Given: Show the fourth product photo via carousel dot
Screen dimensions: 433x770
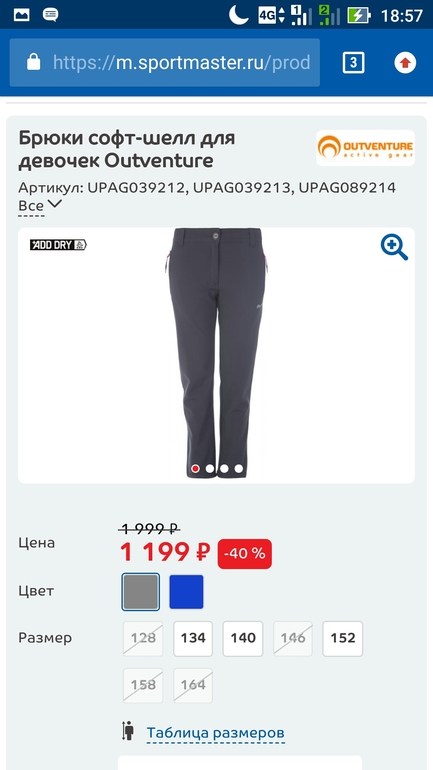Looking at the screenshot, I should [x=239, y=468].
